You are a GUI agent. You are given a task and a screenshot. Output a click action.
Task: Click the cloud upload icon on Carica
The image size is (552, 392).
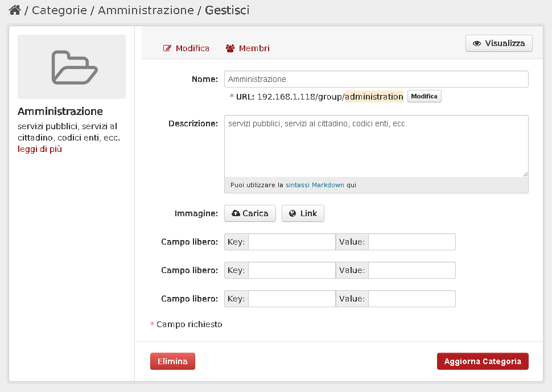click(236, 213)
